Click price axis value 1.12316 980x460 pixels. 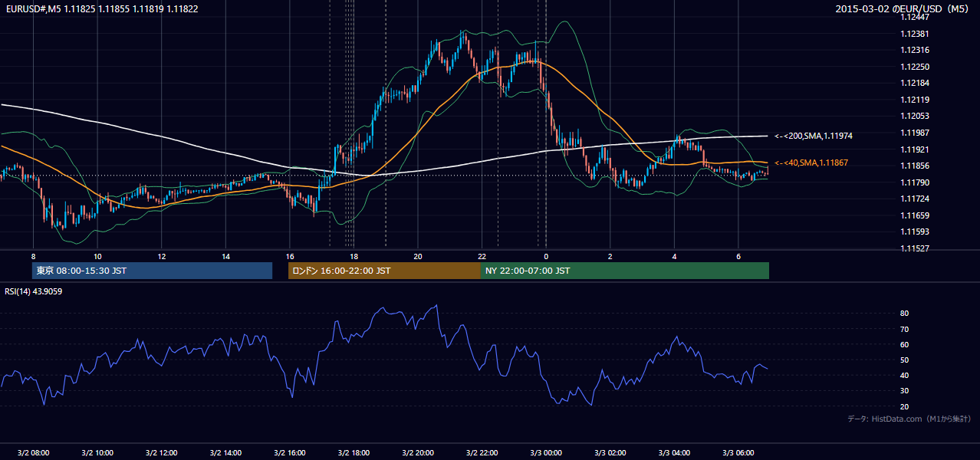(914, 50)
